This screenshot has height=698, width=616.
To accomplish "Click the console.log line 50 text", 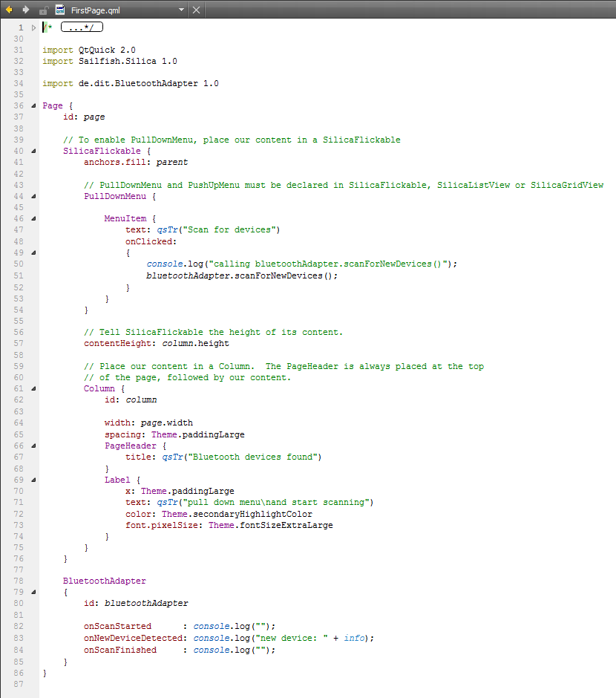I will point(301,264).
